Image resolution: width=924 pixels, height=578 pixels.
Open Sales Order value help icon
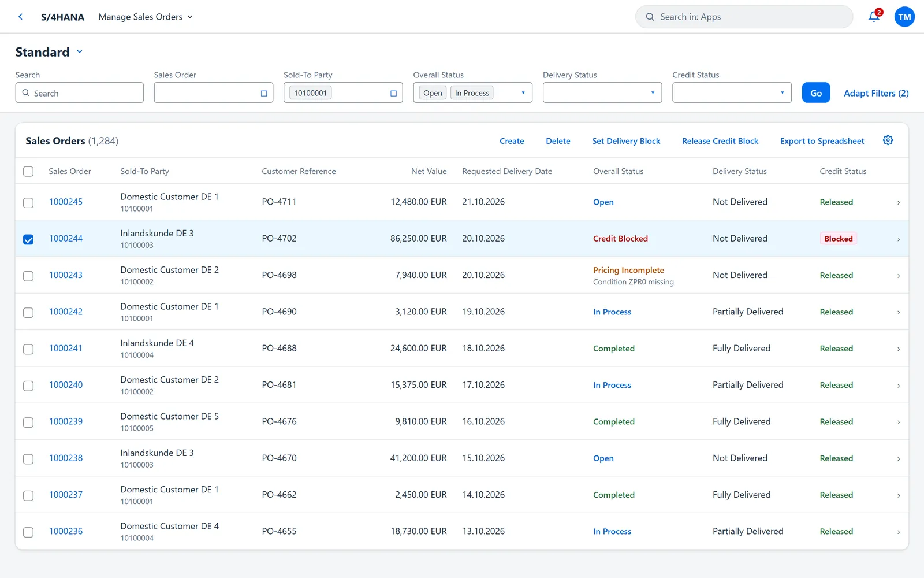pyautogui.click(x=264, y=93)
